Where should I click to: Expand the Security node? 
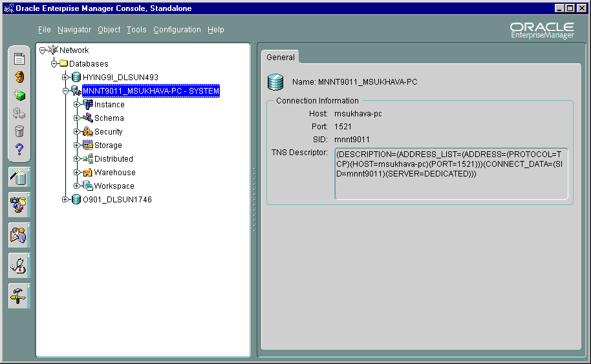tap(76, 131)
